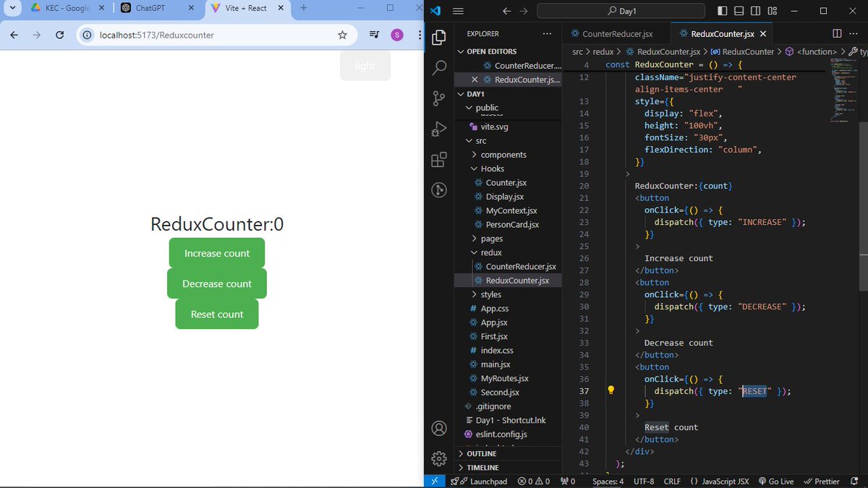Collapse the redux folder
Image resolution: width=868 pixels, height=488 pixels.
491,252
